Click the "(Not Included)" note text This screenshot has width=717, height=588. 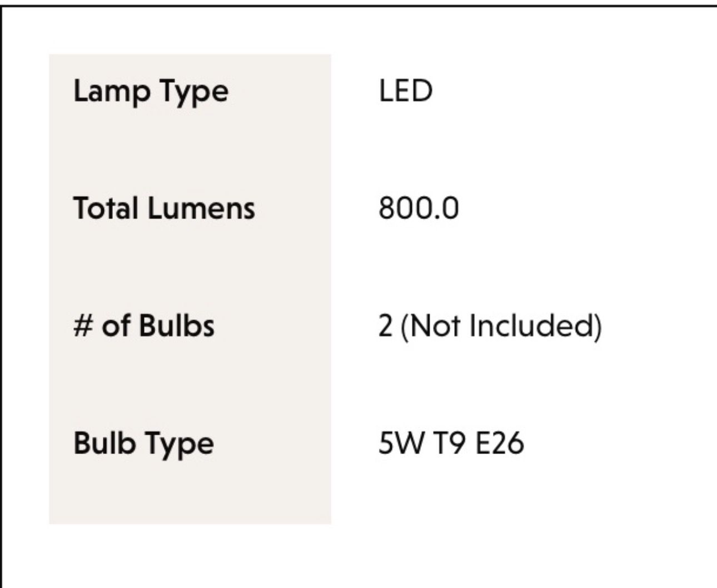501,326
